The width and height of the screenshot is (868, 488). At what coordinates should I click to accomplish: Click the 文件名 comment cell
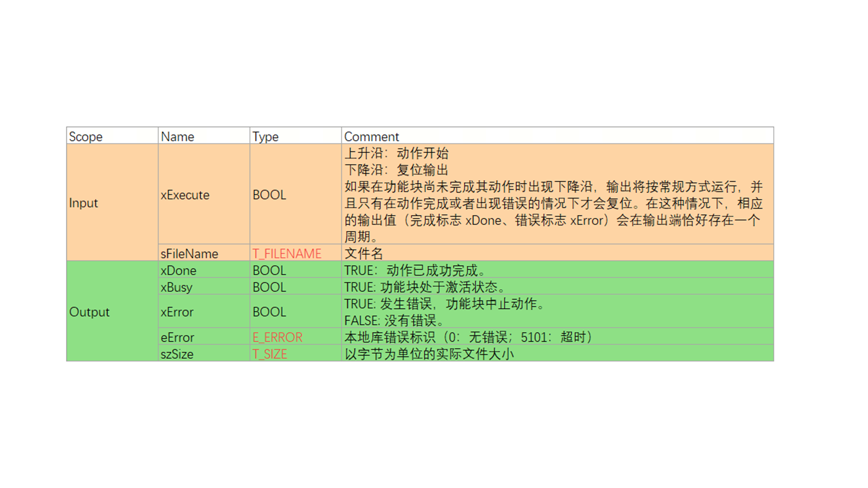pyautogui.click(x=363, y=253)
